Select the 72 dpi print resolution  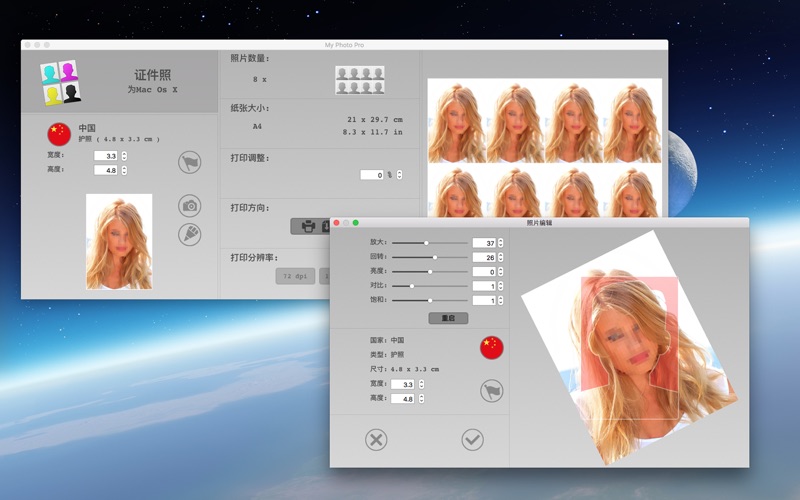click(295, 276)
